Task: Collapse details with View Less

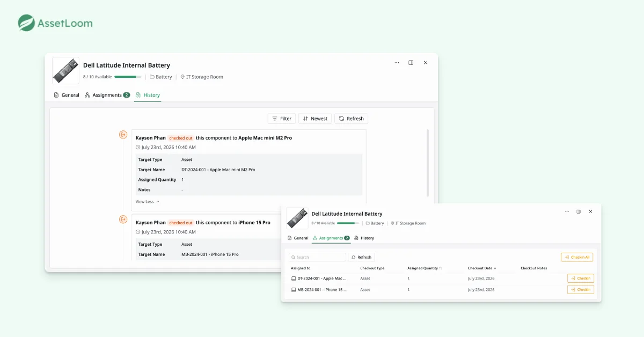Action: click(x=148, y=202)
